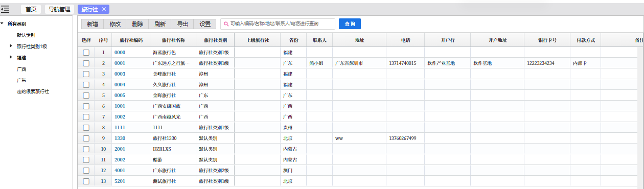644x189 pixels.
Task: Select 走的很累旅行社 in the tree
Action: (x=33, y=91)
